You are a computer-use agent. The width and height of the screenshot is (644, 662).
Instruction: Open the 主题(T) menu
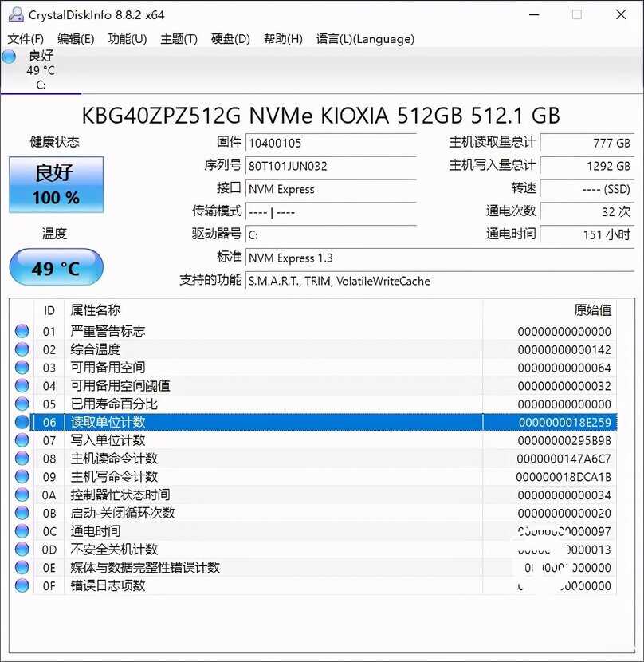[179, 39]
